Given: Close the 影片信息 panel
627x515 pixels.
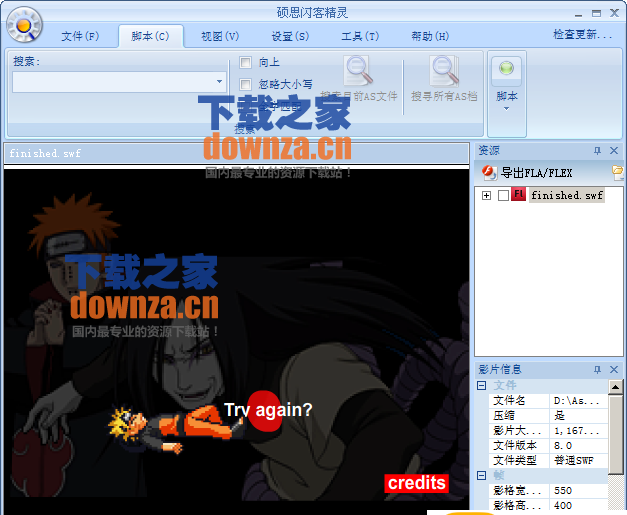Looking at the screenshot, I should (x=614, y=369).
